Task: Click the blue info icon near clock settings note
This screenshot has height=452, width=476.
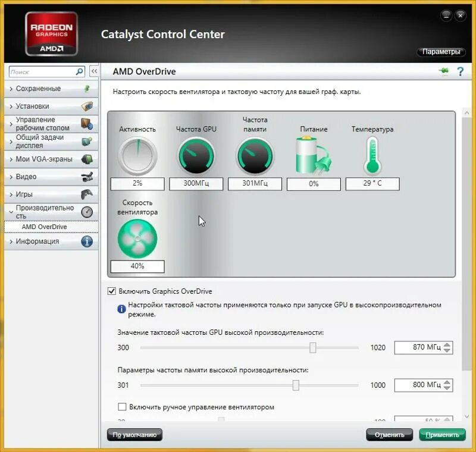Action: pyautogui.click(x=121, y=309)
